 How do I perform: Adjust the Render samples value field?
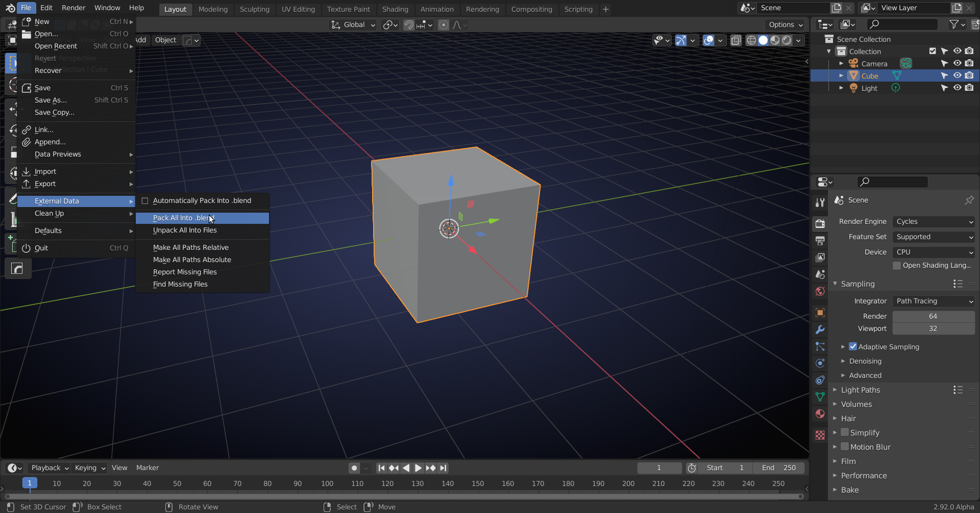click(x=934, y=317)
